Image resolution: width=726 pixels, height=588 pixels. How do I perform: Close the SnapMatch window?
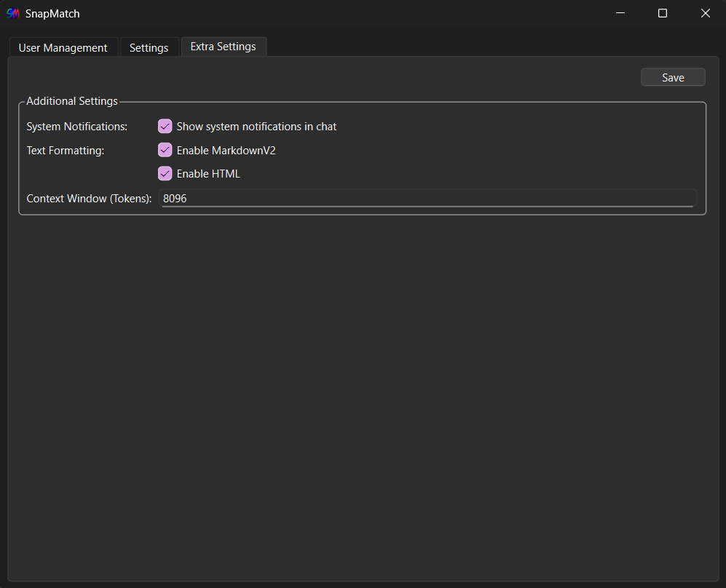[705, 13]
